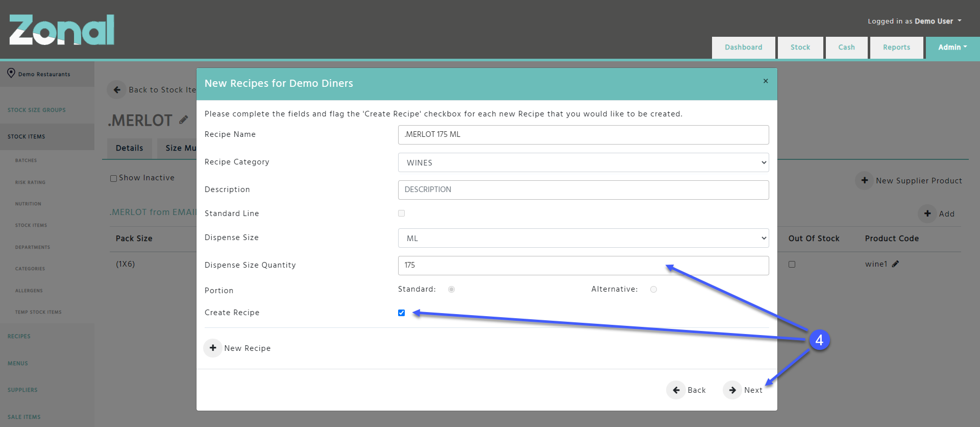The height and width of the screenshot is (427, 980).
Task: Open the Logged in as Demo User menu
Action: coord(915,21)
